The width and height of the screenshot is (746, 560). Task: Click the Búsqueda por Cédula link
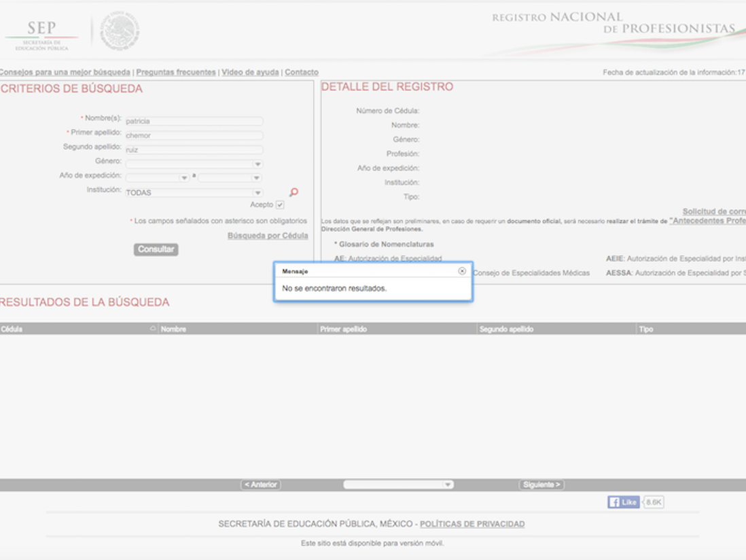coord(268,236)
